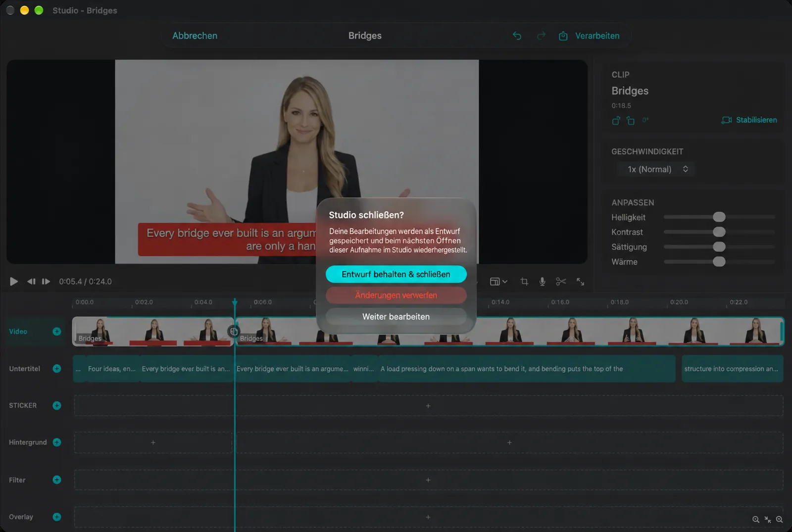Open the layout dropdown beside the crop icon

498,282
